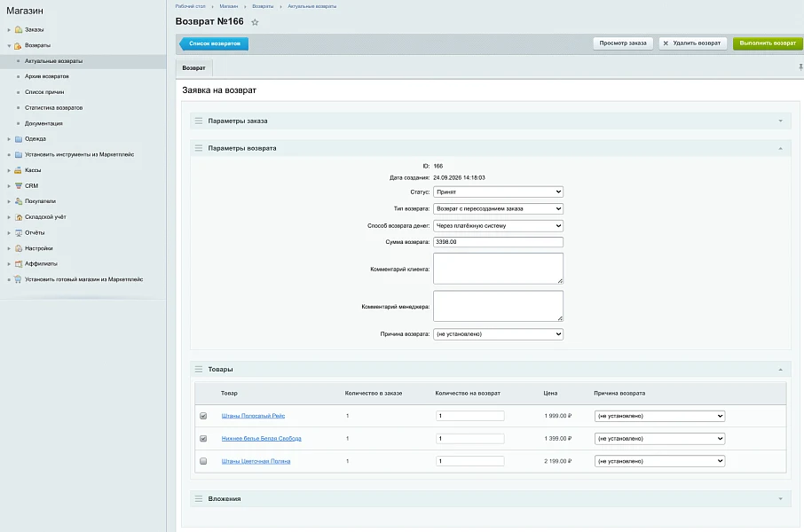This screenshot has width=804, height=532.
Task: Click the Возвраты icon in sidebar
Action: [x=18, y=45]
